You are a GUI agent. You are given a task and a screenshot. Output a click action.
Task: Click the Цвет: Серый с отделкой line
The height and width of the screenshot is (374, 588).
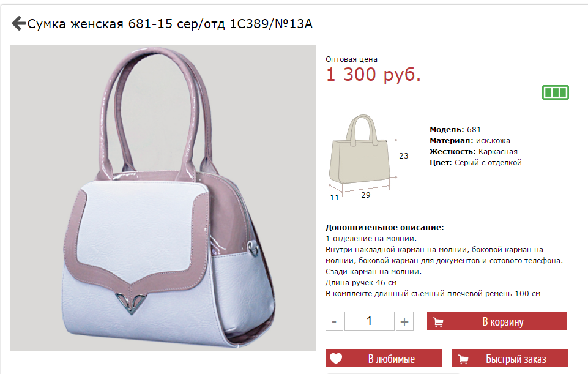475,162
